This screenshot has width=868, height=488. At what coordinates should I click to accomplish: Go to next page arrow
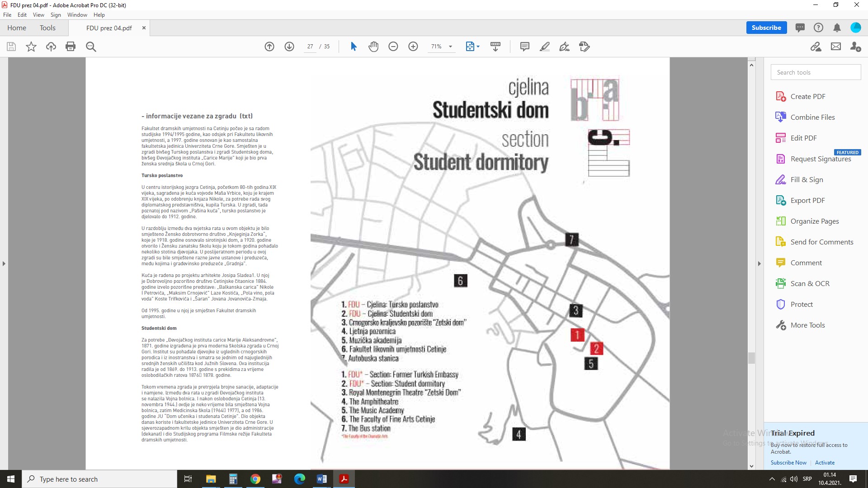click(289, 47)
